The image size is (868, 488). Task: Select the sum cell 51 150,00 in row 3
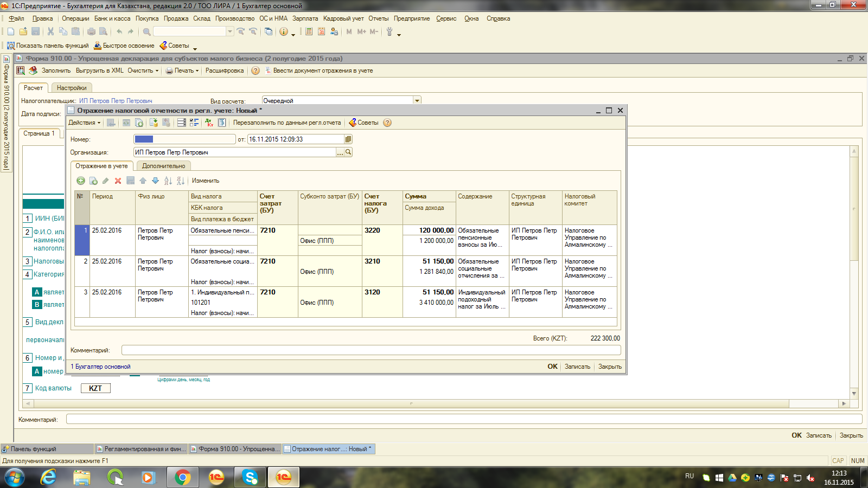429,292
